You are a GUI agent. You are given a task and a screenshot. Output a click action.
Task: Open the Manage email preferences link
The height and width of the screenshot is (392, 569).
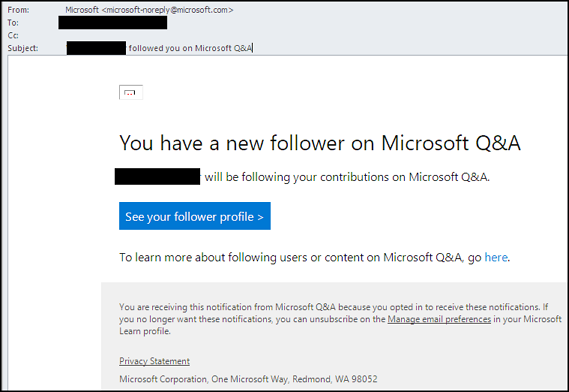tap(439, 319)
